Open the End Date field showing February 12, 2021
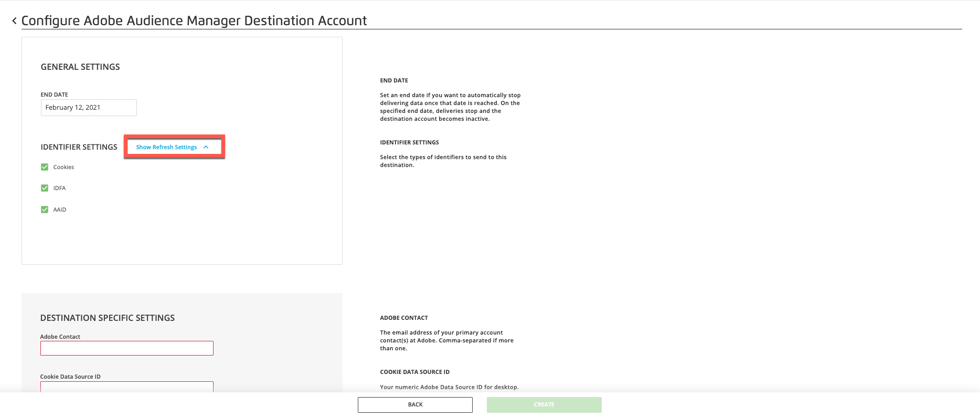 [x=89, y=108]
